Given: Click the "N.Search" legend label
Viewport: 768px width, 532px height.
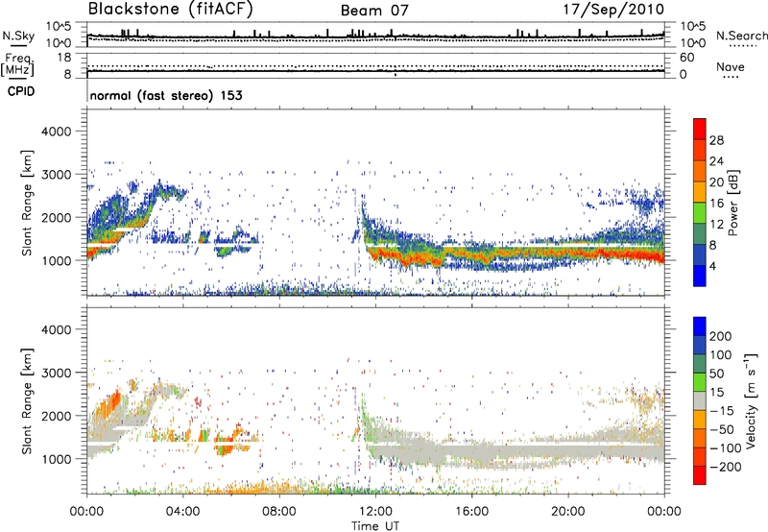Looking at the screenshot, I should pos(741,36).
